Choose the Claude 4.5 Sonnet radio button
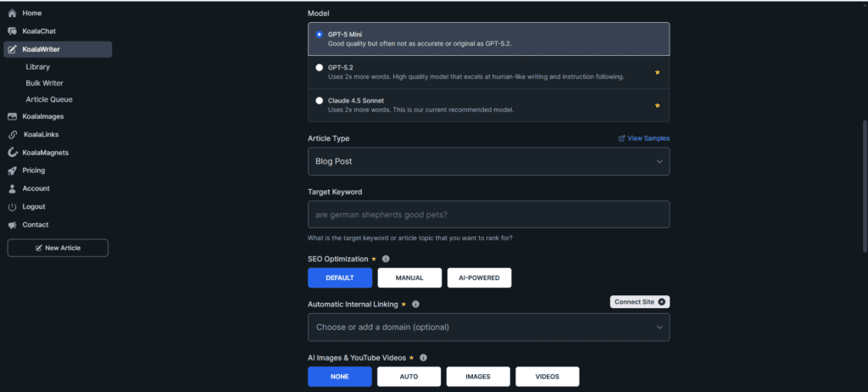 pos(320,101)
